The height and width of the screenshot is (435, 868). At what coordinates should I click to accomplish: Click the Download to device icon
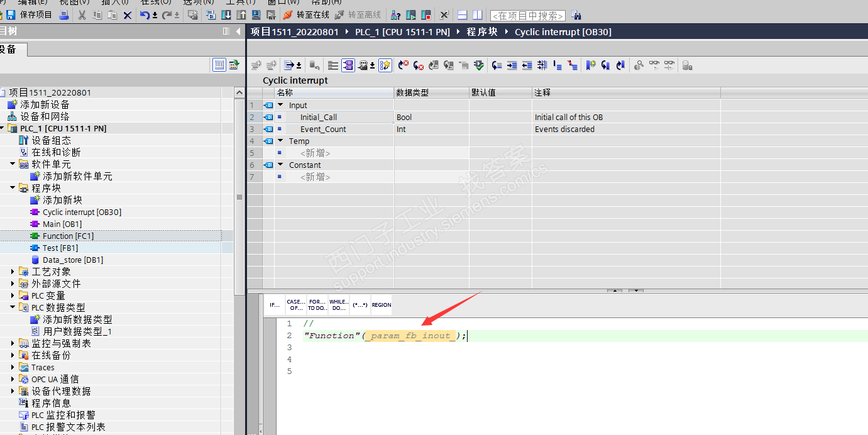[x=226, y=14]
